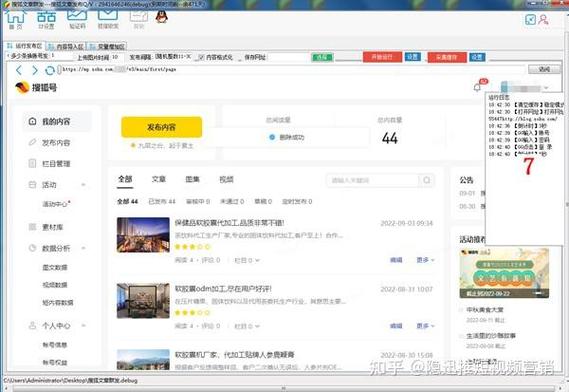Open 更多 menu for 软胶囊odm加工 article
The width and height of the screenshot is (569, 392).
click(425, 326)
